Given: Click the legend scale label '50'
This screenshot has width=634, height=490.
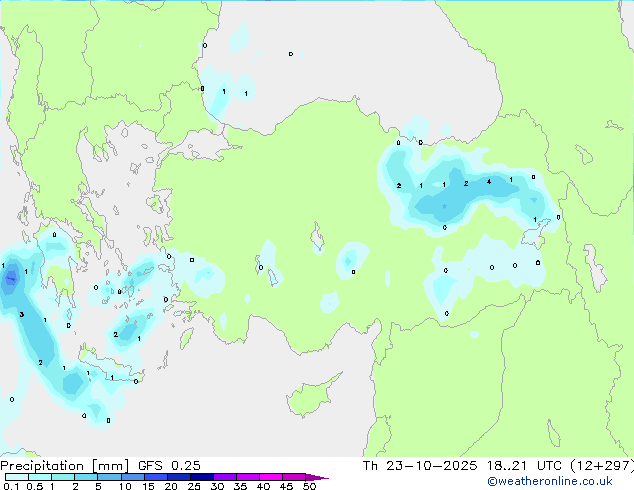Looking at the screenshot, I should click(310, 486).
